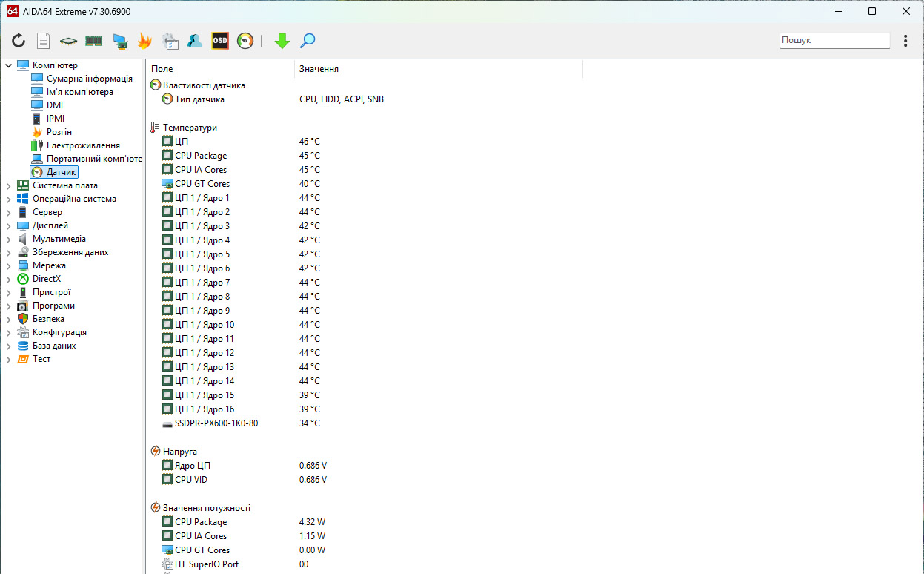Click the Windows logo icon beside Операційна система
Image resolution: width=924 pixels, height=574 pixels.
22,199
